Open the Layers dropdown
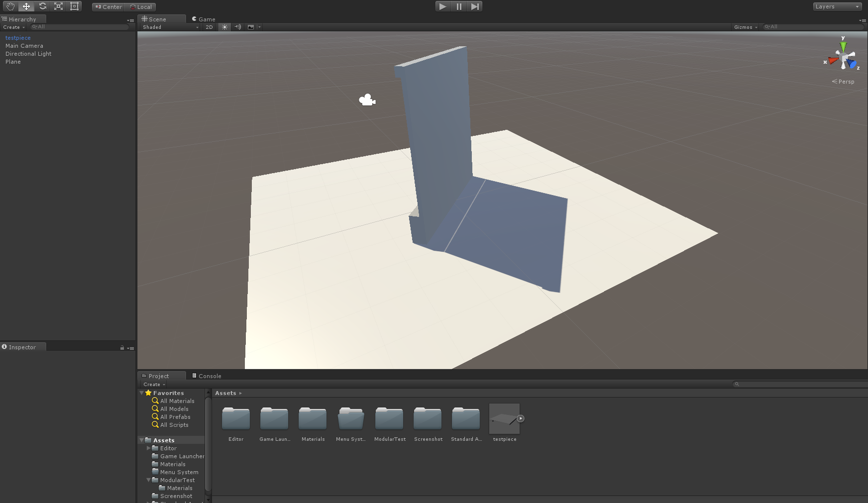Image resolution: width=868 pixels, height=503 pixels. [837, 6]
